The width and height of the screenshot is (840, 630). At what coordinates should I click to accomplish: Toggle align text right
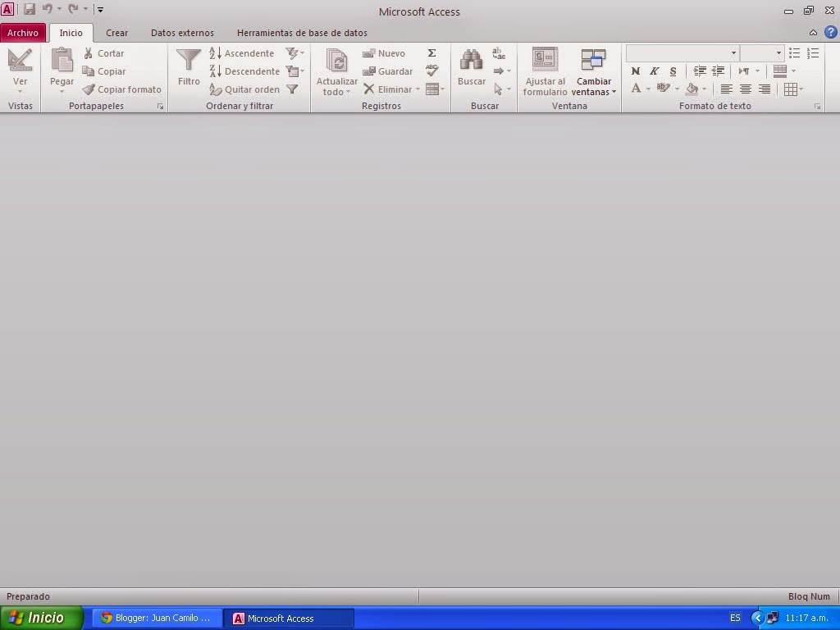point(765,89)
